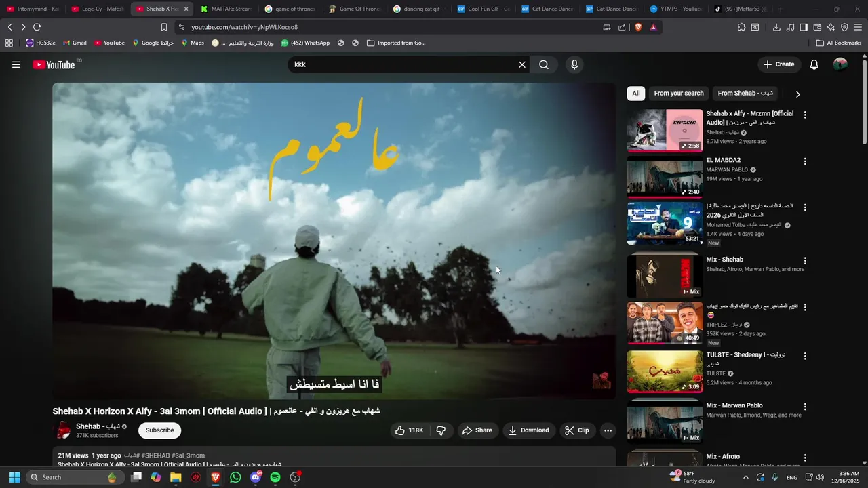Open options menu for Mix - Shehab
Image resolution: width=868 pixels, height=488 pixels.
point(805,261)
